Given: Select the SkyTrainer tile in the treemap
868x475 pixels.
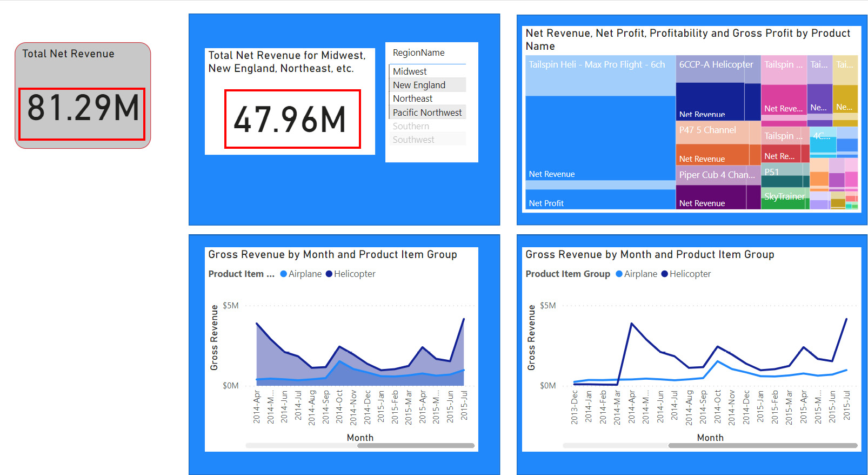Looking at the screenshot, I should [x=784, y=197].
